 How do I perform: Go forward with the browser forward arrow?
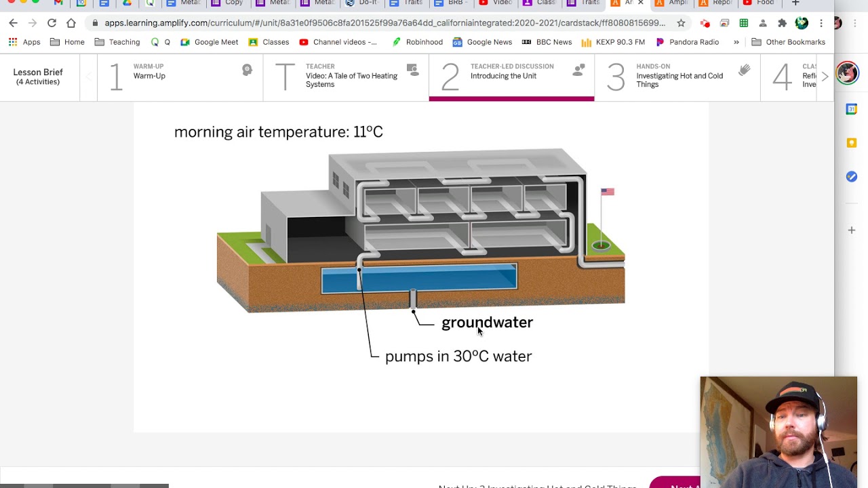[32, 23]
